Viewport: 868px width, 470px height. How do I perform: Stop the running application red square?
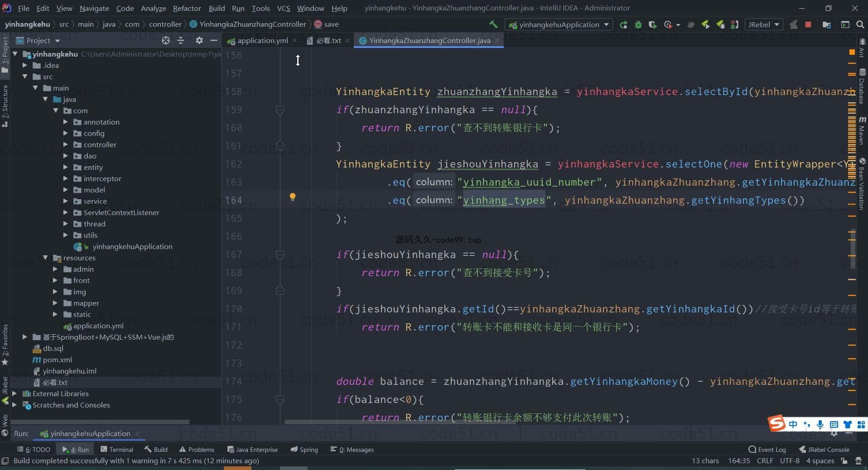(x=808, y=24)
